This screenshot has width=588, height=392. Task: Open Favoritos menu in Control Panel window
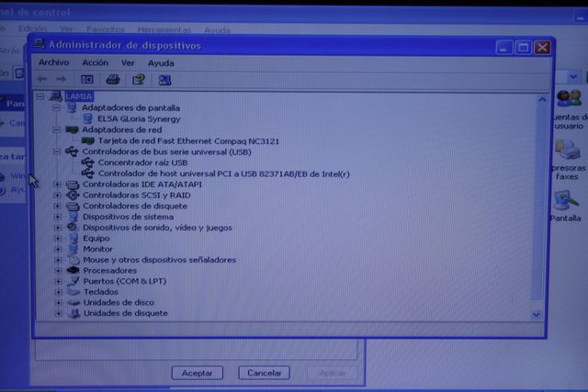click(106, 29)
